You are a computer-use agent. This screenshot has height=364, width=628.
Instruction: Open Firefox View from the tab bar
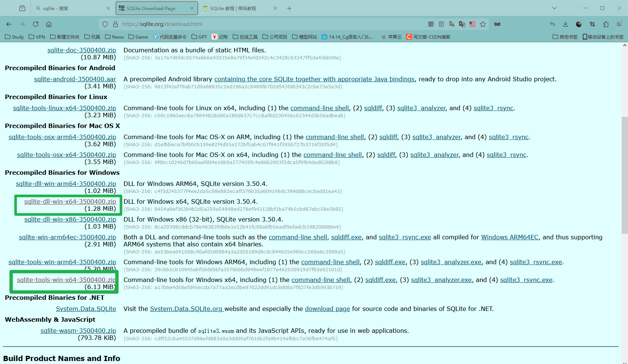pyautogui.click(x=22, y=8)
